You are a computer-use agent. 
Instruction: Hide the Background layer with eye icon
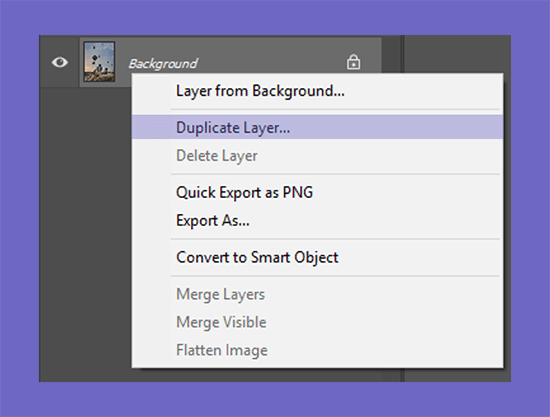click(x=60, y=62)
